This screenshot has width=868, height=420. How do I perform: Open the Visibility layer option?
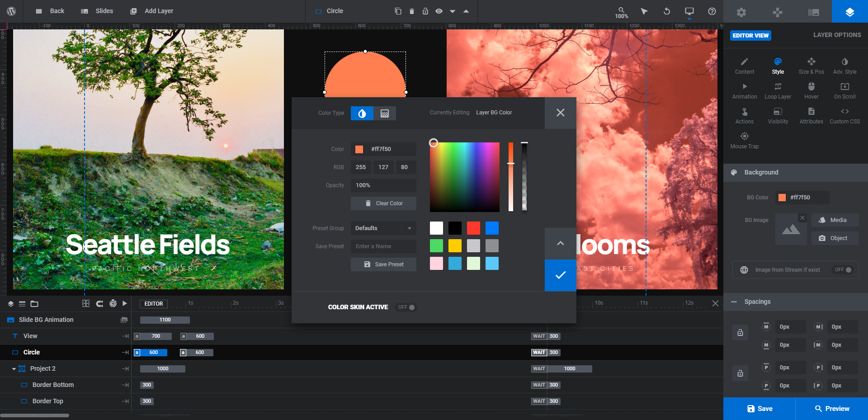[778, 116]
